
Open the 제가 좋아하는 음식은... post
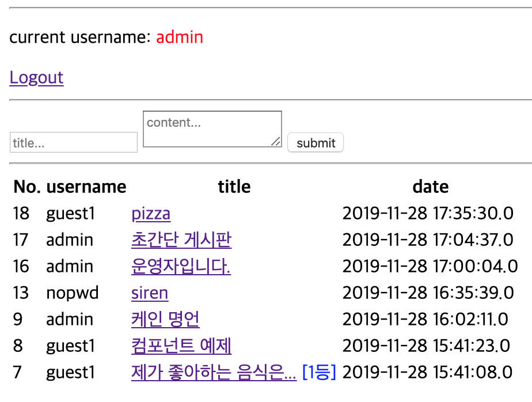214,373
